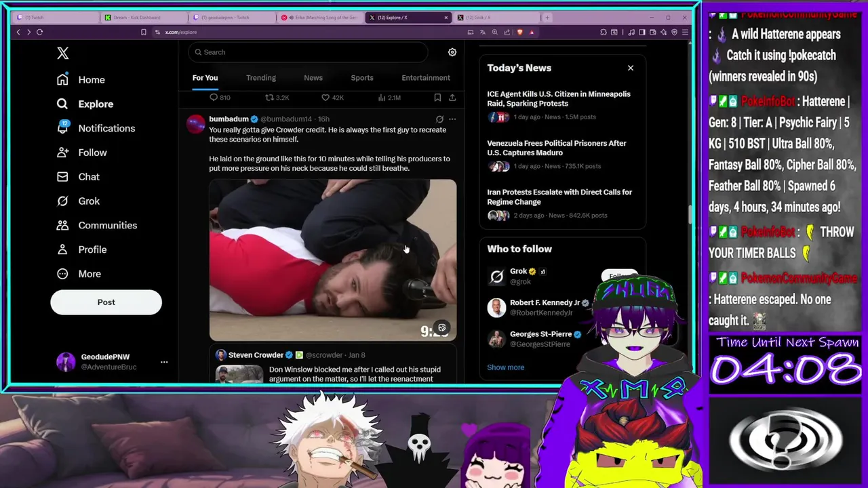This screenshot has width=868, height=488.
Task: Click Grok actions icon on bumbadum post
Action: coord(439,119)
